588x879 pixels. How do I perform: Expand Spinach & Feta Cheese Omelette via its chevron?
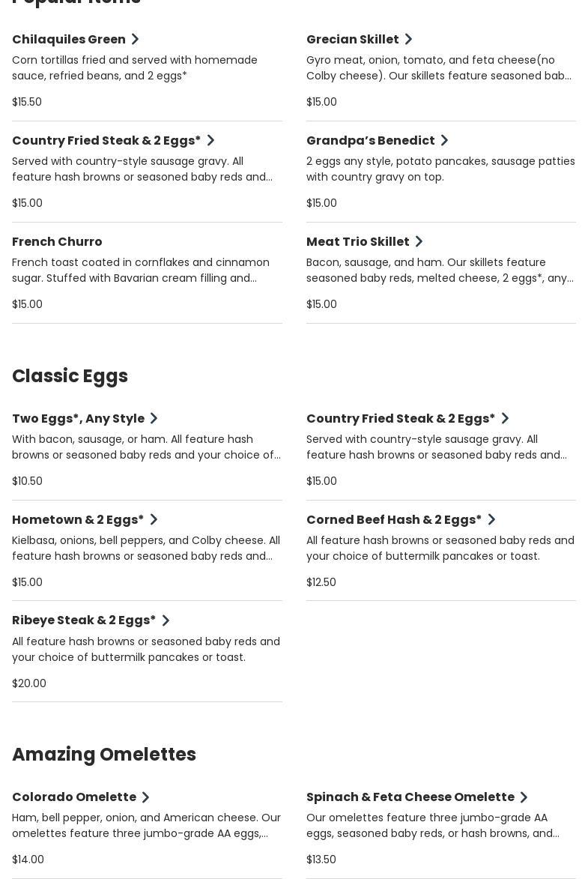point(524,797)
